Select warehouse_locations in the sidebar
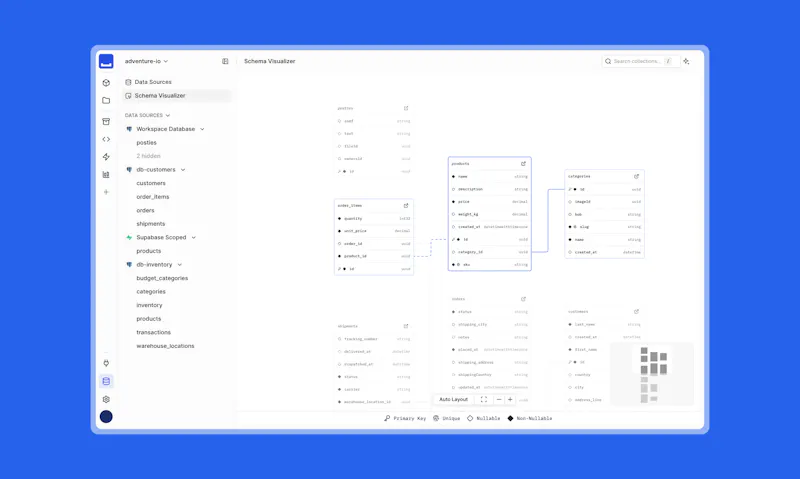Image resolution: width=800 pixels, height=479 pixels. [165, 346]
